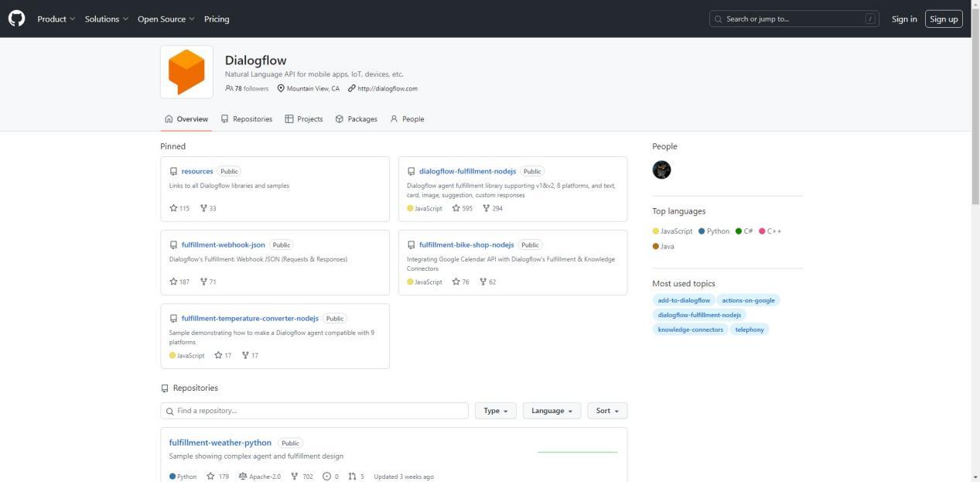Open the GitHub logo home link
This screenshot has width=980, height=482.
pos(16,19)
